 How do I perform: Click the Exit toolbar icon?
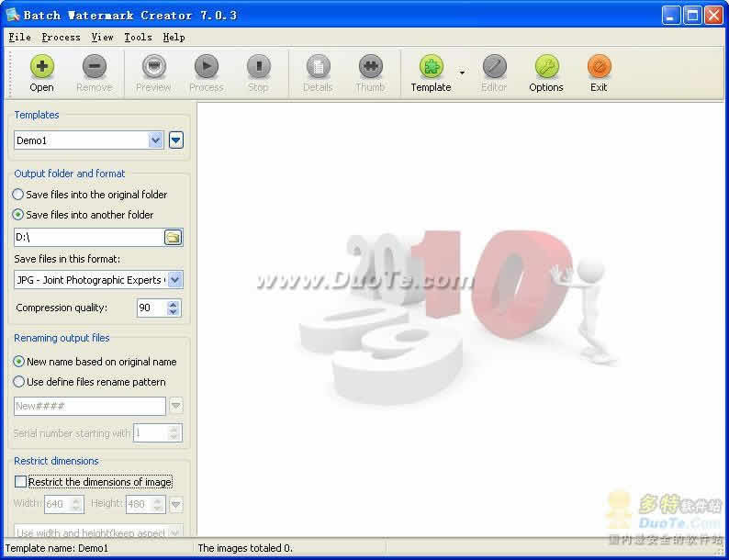pyautogui.click(x=599, y=68)
